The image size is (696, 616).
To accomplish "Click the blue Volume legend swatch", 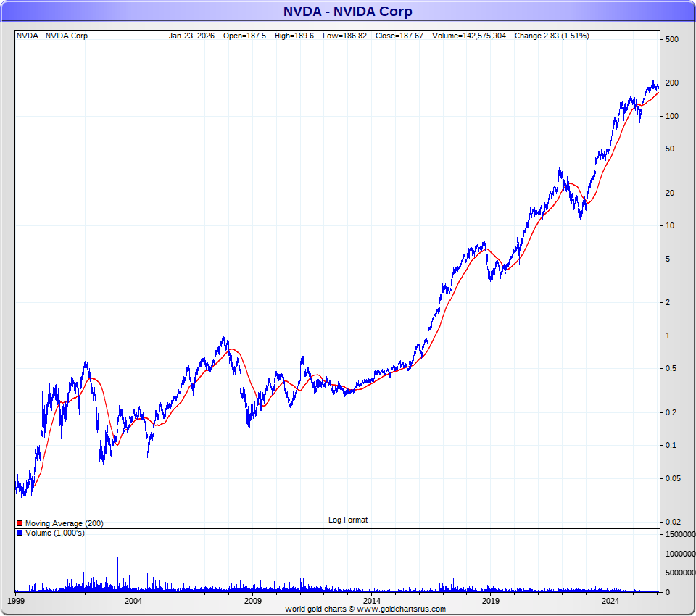I will point(20,533).
